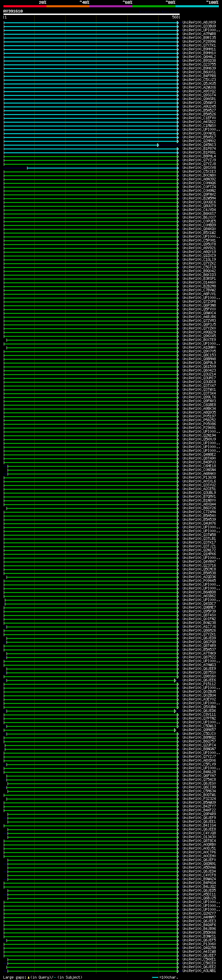Image resolution: width=222 pixels, height=980 pixels.
Task: Select the UniRef100_B1P874 label
Action: [199, 149]
